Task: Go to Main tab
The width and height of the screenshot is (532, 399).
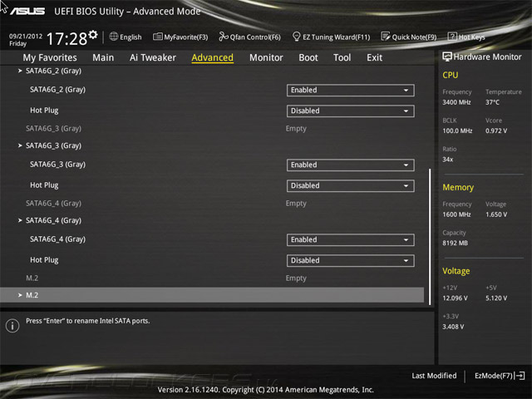Action: (x=103, y=57)
